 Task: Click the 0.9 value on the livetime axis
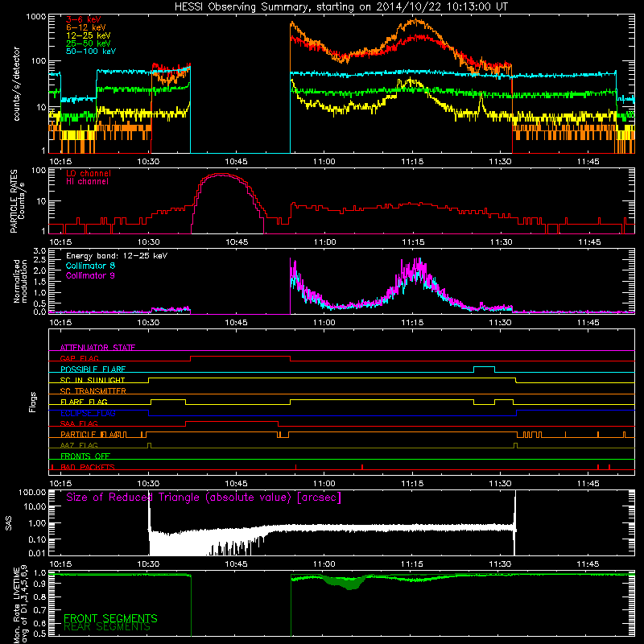39,584
